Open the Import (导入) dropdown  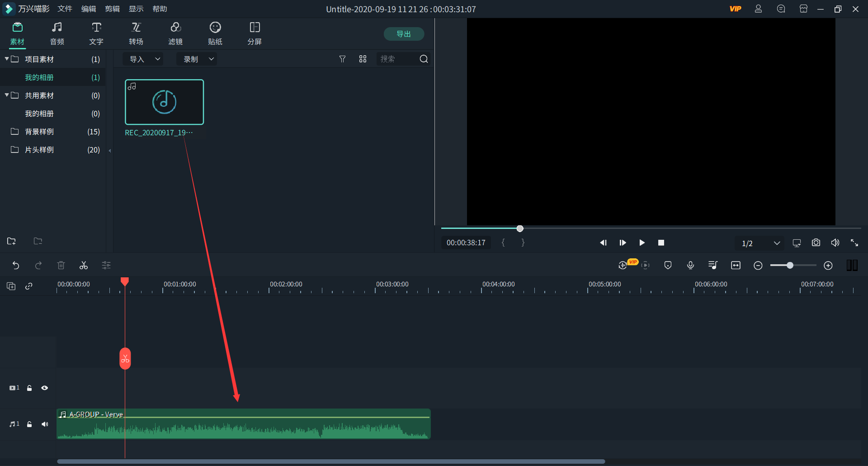point(144,59)
